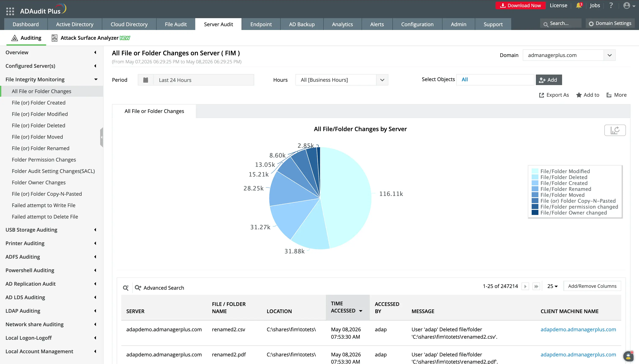
Task: Open the Hours dropdown
Action: [x=341, y=80]
